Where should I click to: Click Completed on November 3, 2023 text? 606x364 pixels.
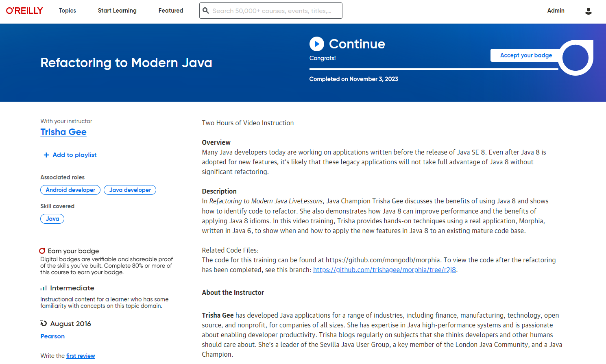pos(353,79)
